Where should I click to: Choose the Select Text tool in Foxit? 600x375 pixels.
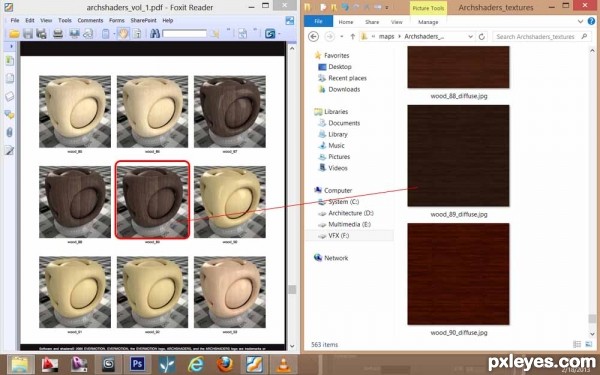(137, 34)
